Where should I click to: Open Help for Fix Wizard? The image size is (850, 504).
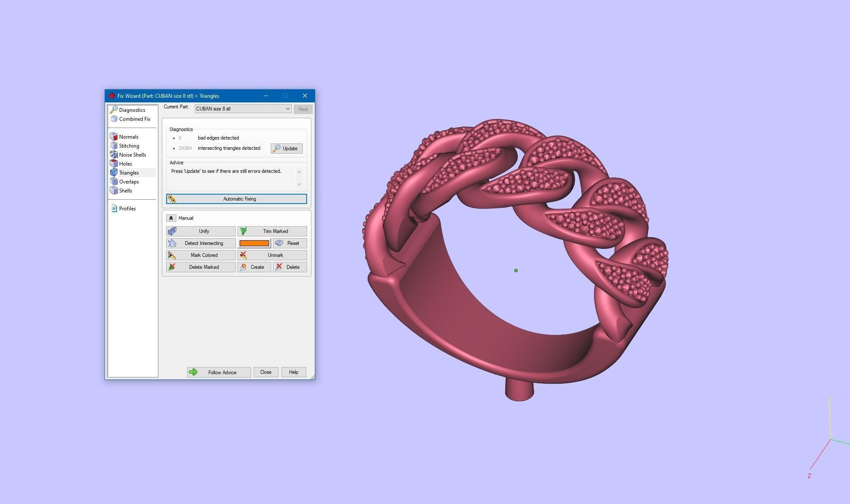293,372
